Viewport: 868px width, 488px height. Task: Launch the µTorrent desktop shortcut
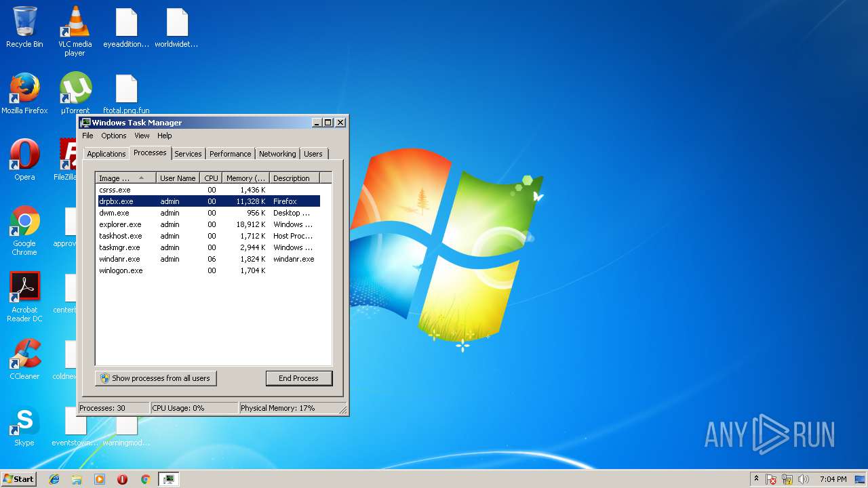pyautogui.click(x=75, y=94)
